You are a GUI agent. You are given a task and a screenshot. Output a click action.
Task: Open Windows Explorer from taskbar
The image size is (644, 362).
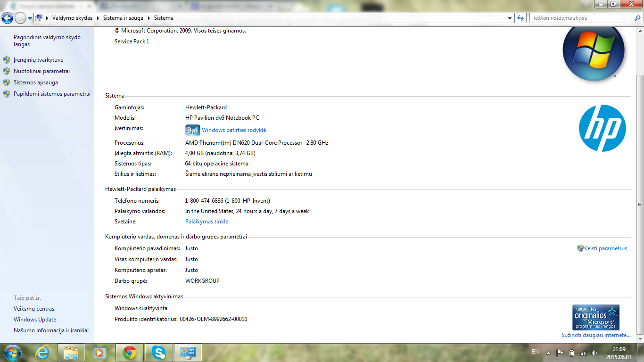coord(71,353)
